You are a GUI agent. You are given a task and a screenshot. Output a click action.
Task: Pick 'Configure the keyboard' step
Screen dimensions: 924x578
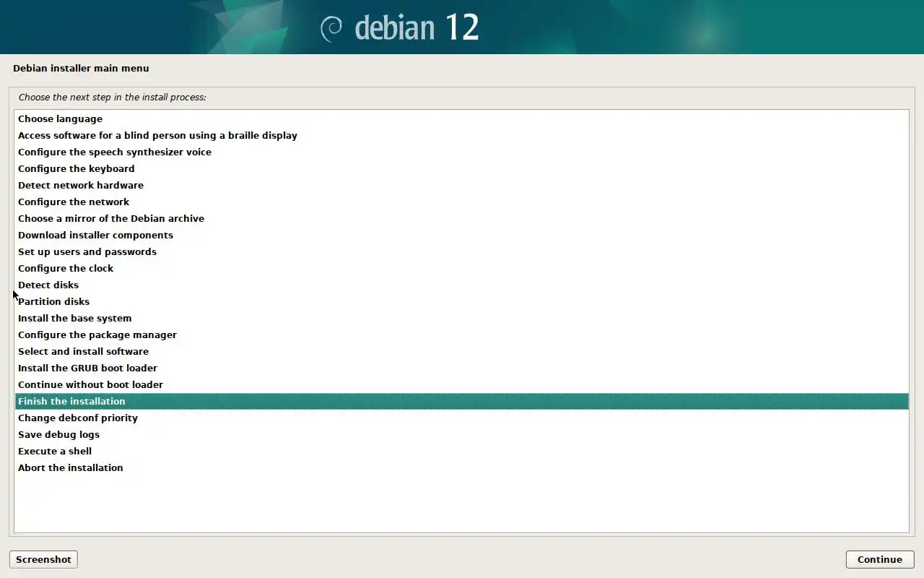coord(462,168)
